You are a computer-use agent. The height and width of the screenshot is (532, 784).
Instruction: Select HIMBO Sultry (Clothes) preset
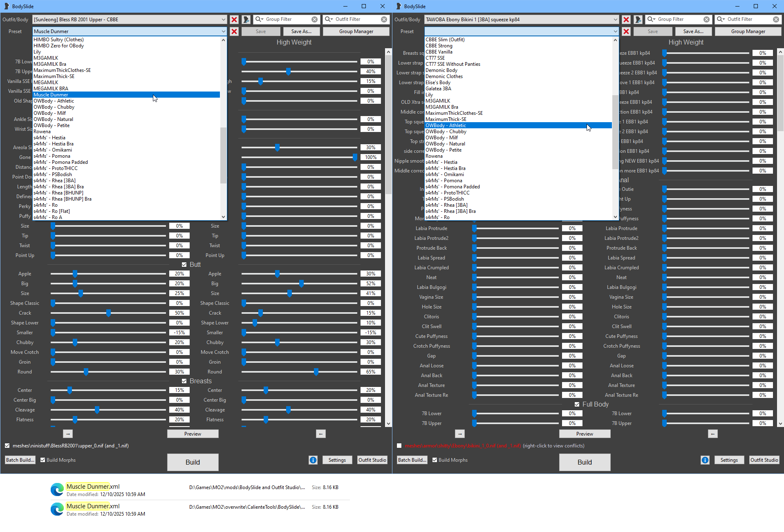[126, 40]
